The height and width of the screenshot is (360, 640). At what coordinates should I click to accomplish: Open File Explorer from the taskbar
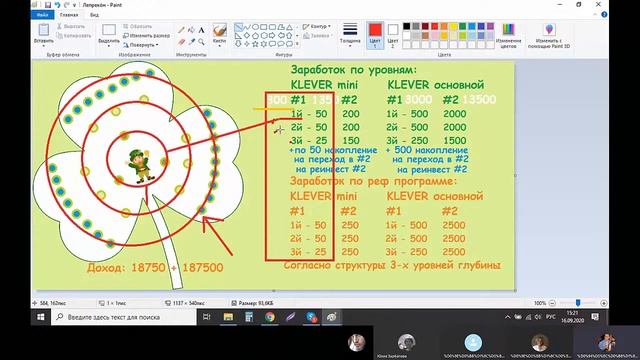(228, 317)
